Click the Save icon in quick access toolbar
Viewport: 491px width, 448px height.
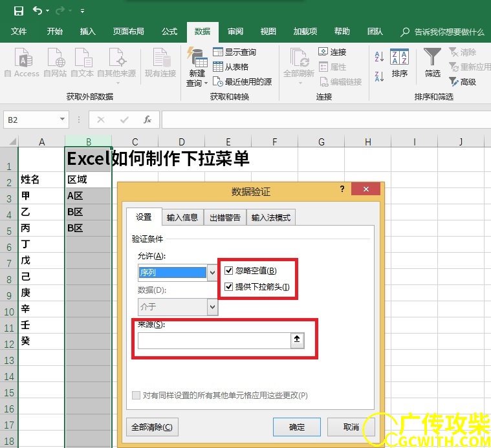pos(19,11)
